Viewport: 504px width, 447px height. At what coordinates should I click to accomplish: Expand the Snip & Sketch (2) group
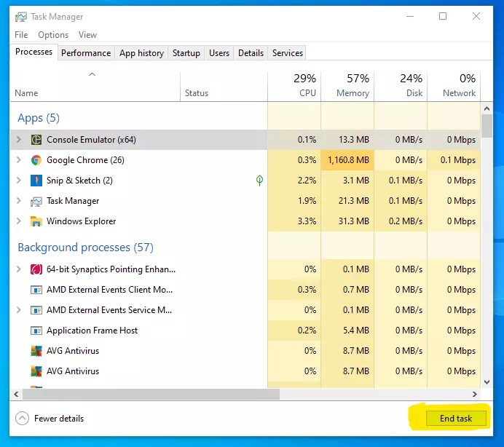click(19, 181)
